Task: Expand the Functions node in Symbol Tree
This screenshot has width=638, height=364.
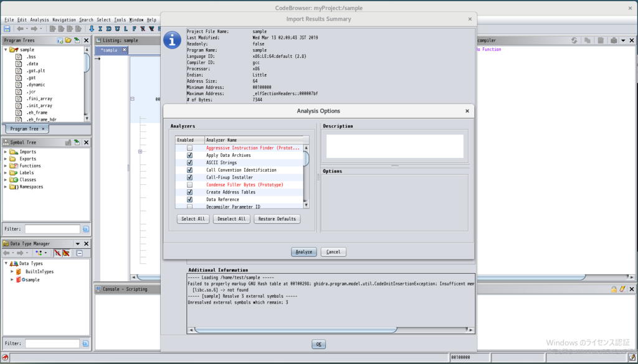Action: pos(6,166)
